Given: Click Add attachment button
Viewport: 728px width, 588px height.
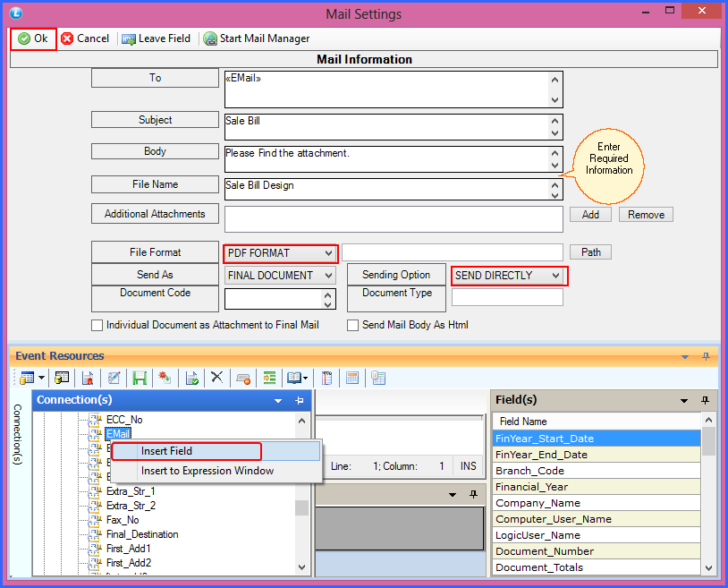Looking at the screenshot, I should tap(590, 215).
